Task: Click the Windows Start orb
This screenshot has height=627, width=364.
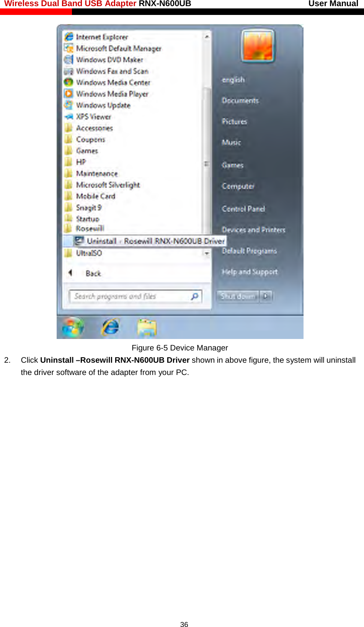Action: click(73, 327)
